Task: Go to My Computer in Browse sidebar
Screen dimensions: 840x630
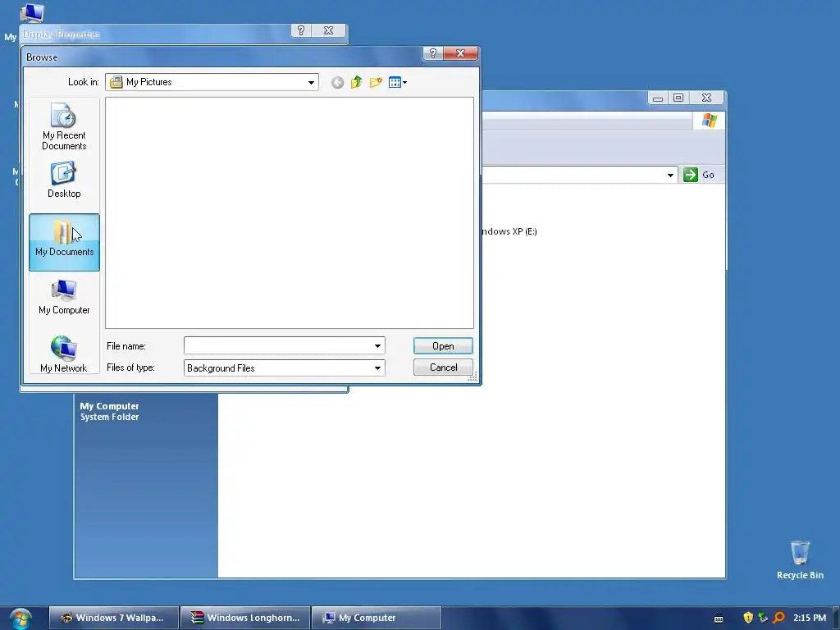Action: click(x=64, y=297)
